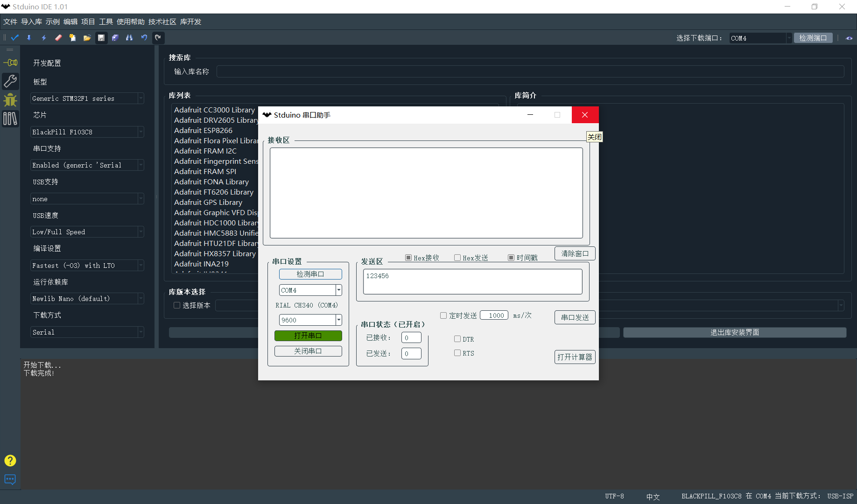Click the 串口发送 button

click(575, 317)
